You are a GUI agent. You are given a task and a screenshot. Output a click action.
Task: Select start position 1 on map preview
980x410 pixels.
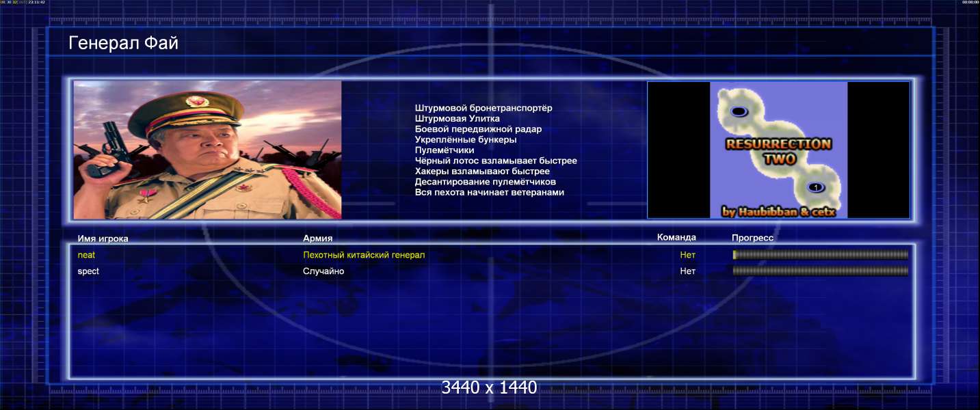(815, 187)
